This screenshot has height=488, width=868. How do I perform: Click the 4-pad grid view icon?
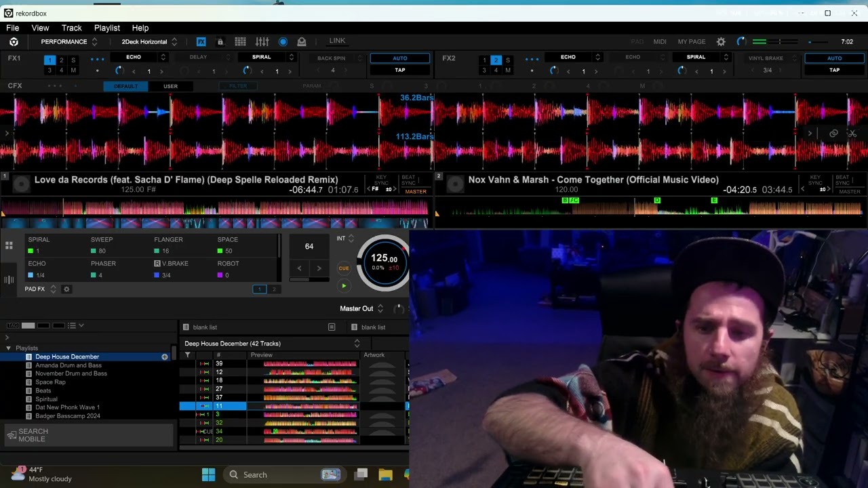pos(9,245)
